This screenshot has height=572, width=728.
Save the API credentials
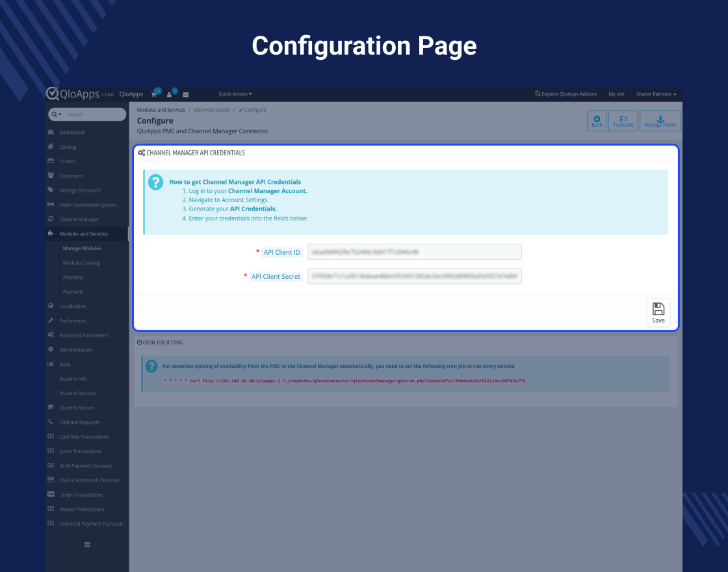(658, 313)
